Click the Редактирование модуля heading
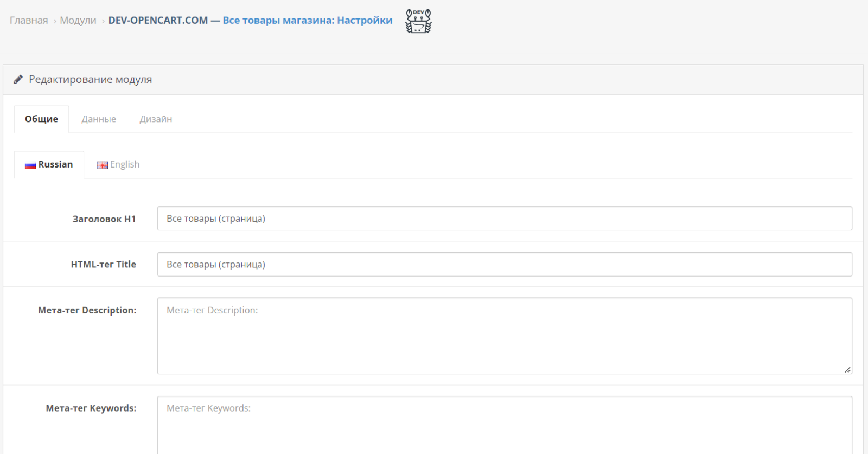 click(90, 80)
